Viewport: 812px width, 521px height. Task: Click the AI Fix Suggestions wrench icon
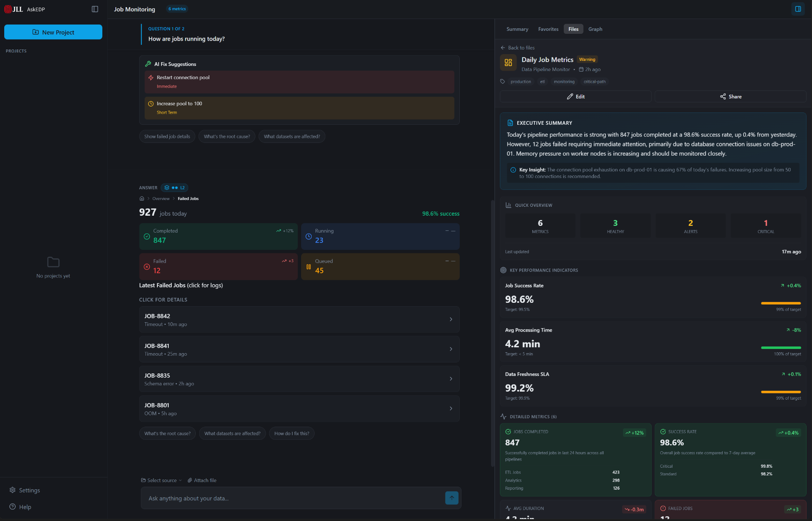148,64
